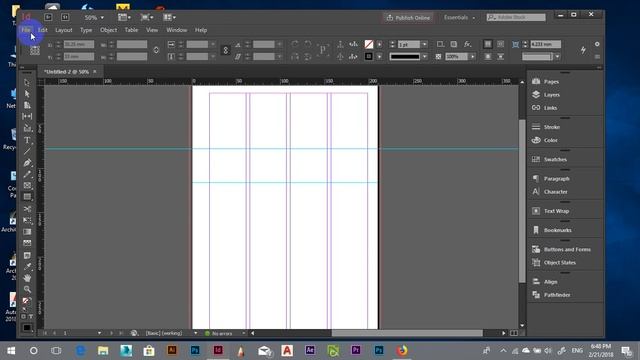The image size is (640, 360).
Task: Open the Layout menu
Action: click(64, 30)
